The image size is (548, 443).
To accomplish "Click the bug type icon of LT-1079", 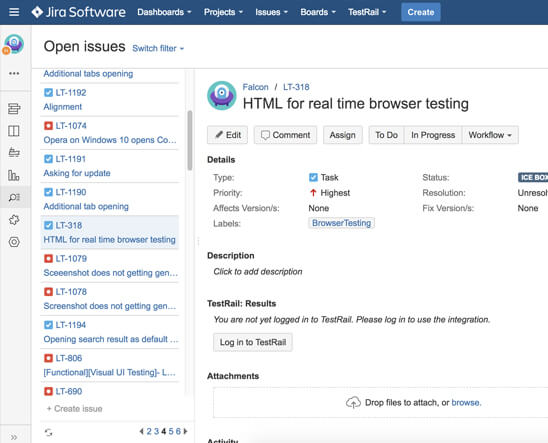I will tap(48, 259).
